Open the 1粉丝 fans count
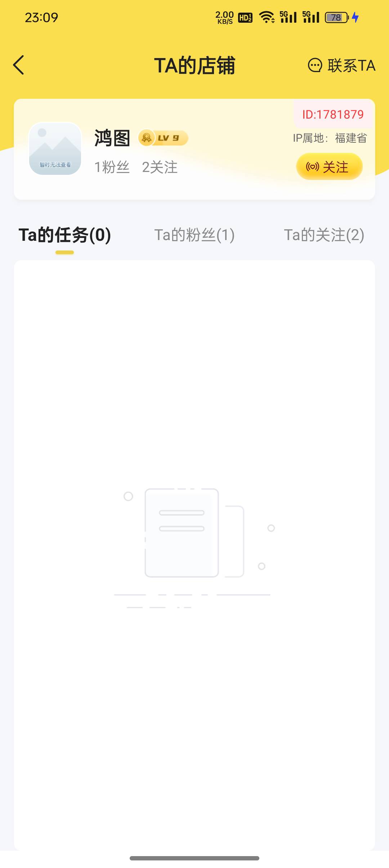This screenshot has width=389, height=868. [112, 167]
